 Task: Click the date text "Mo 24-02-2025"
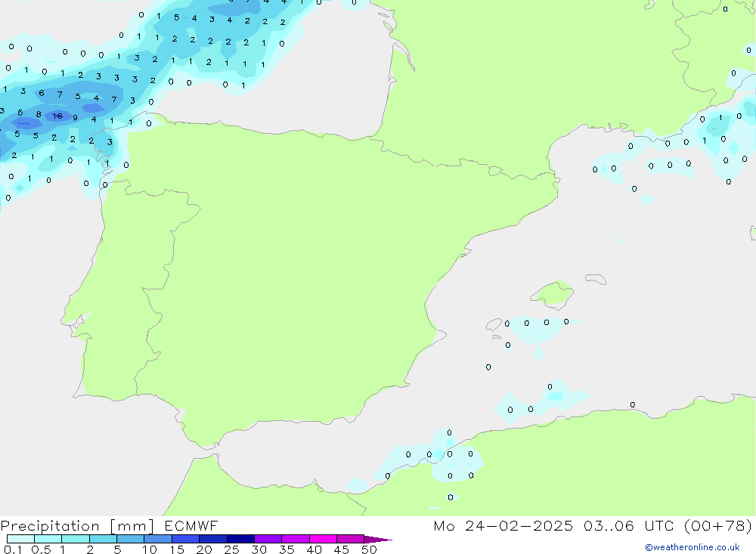[x=503, y=525]
